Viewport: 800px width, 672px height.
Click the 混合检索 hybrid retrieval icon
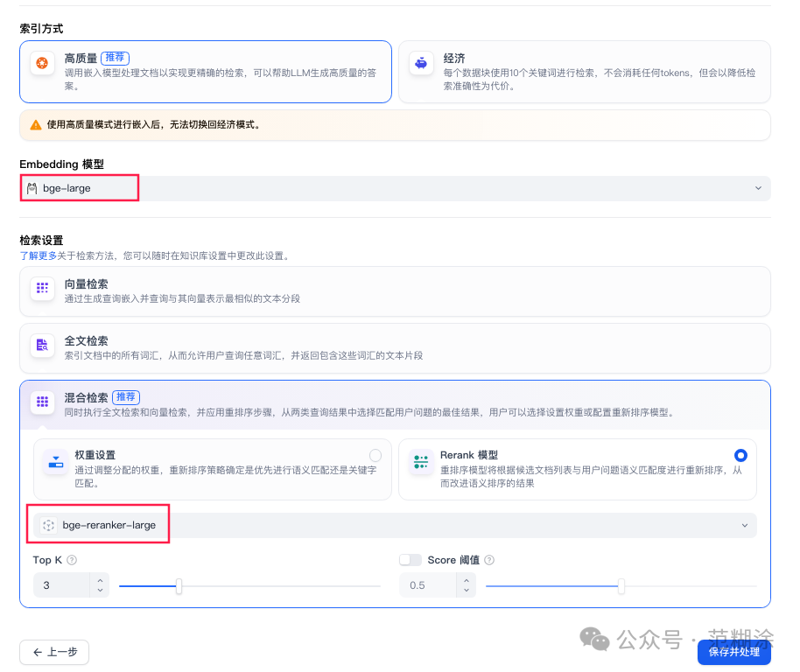(x=42, y=402)
